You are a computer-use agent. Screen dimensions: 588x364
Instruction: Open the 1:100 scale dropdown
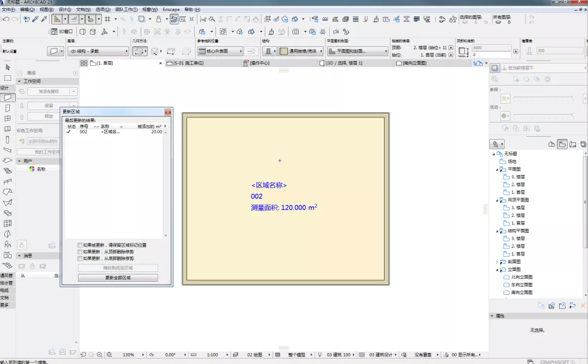[227, 355]
